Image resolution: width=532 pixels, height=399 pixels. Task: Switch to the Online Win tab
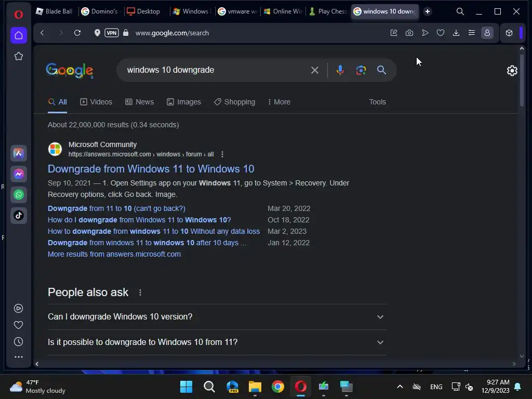point(283,11)
